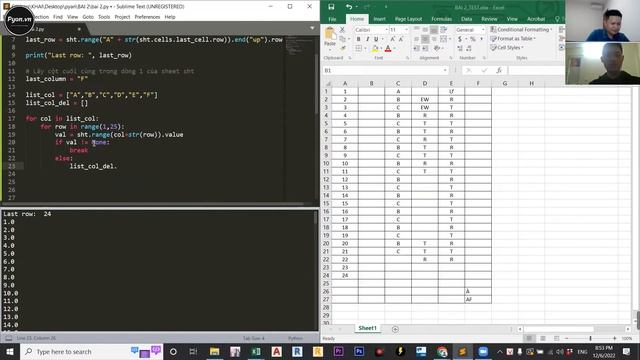Click Python syntax in Sublime status bar
Screen dimensions: 640x360
[295, 338]
